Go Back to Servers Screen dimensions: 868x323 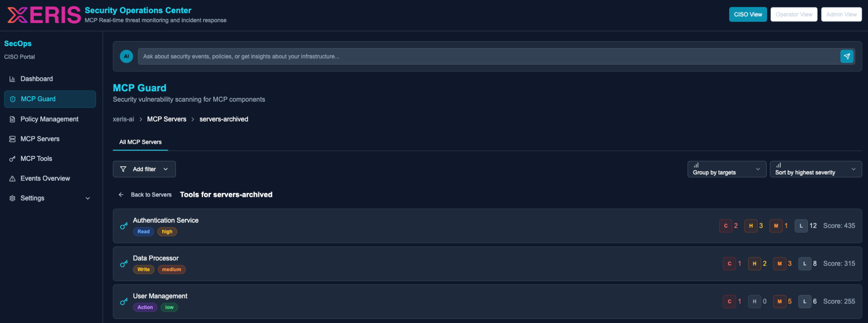pos(146,195)
